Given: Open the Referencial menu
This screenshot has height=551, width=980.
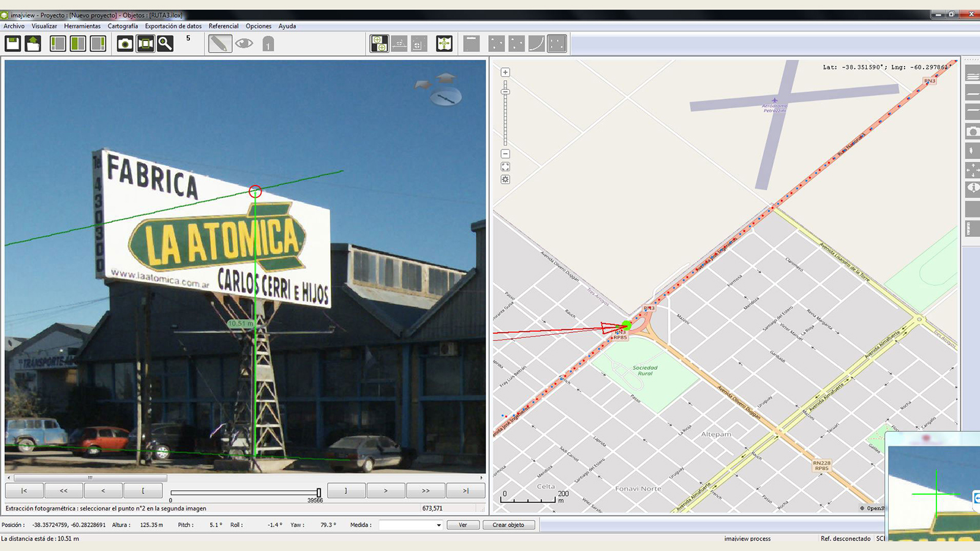Looking at the screenshot, I should tap(224, 26).
